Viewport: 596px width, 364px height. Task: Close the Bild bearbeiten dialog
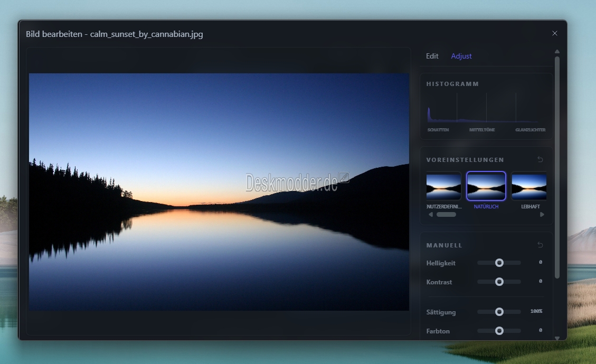pyautogui.click(x=554, y=33)
